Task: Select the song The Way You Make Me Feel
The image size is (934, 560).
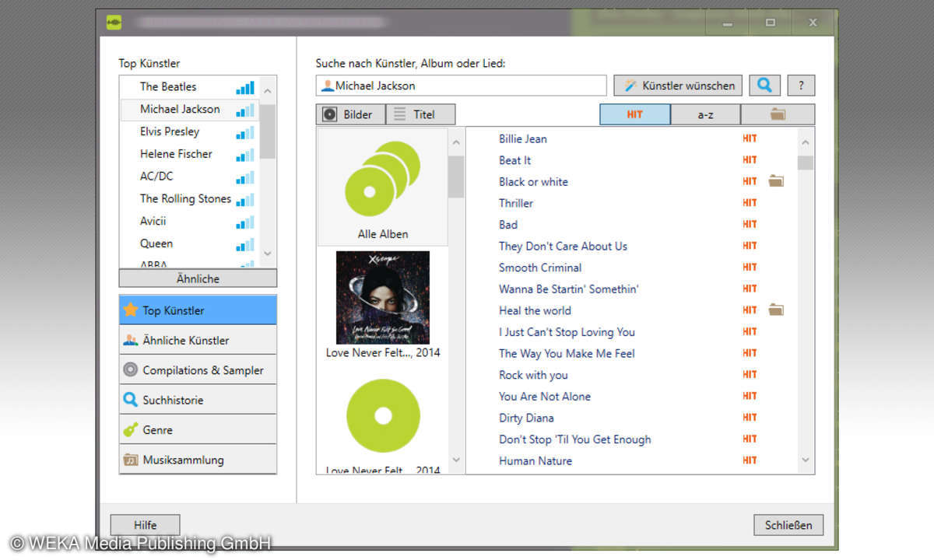Action: tap(567, 353)
